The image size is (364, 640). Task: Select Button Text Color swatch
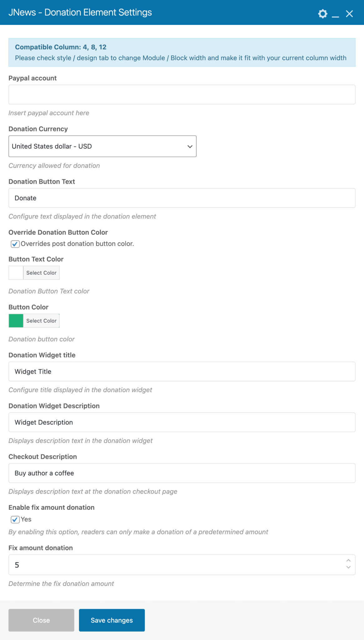[16, 272]
